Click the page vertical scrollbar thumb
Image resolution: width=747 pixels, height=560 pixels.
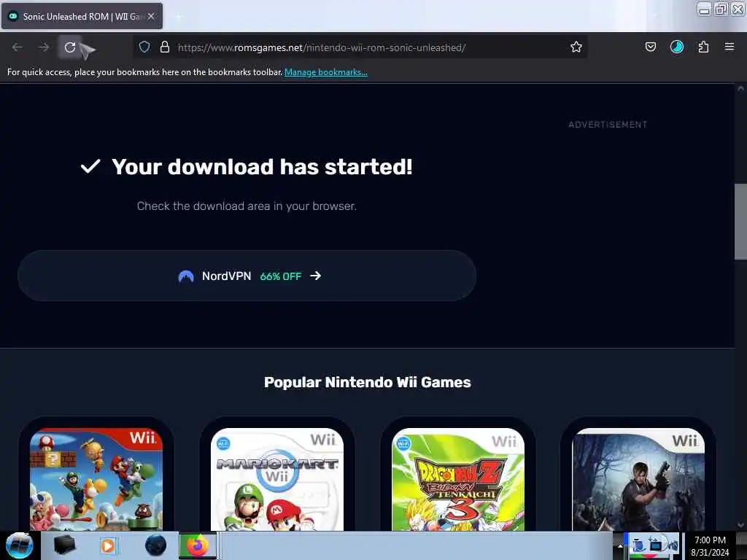click(740, 222)
